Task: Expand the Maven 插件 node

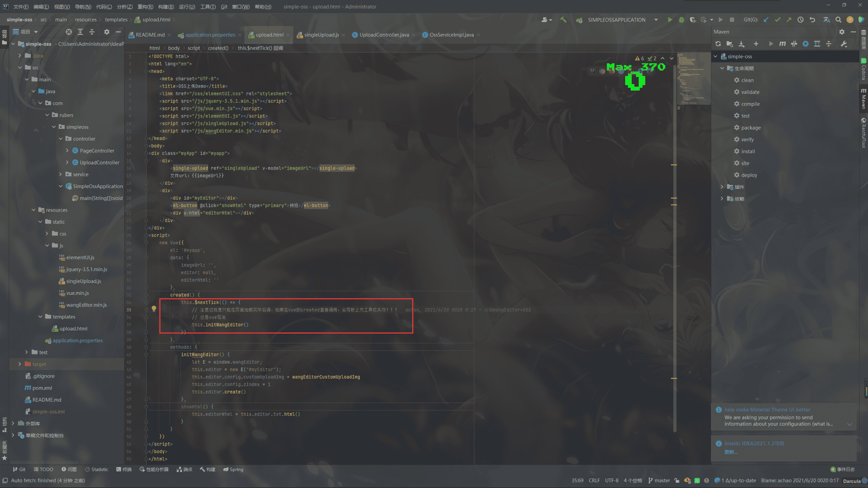Action: coord(722,187)
